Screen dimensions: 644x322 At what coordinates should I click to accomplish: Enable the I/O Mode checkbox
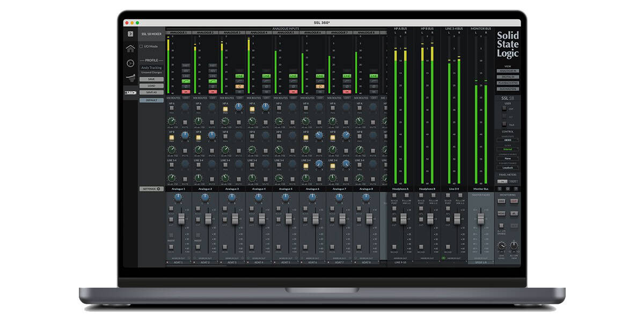point(141,47)
